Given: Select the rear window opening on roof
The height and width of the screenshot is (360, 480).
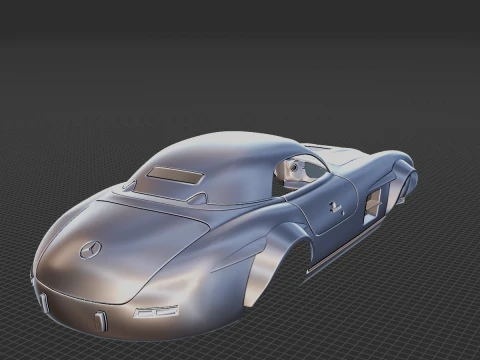Looking at the screenshot, I should click(x=175, y=175).
